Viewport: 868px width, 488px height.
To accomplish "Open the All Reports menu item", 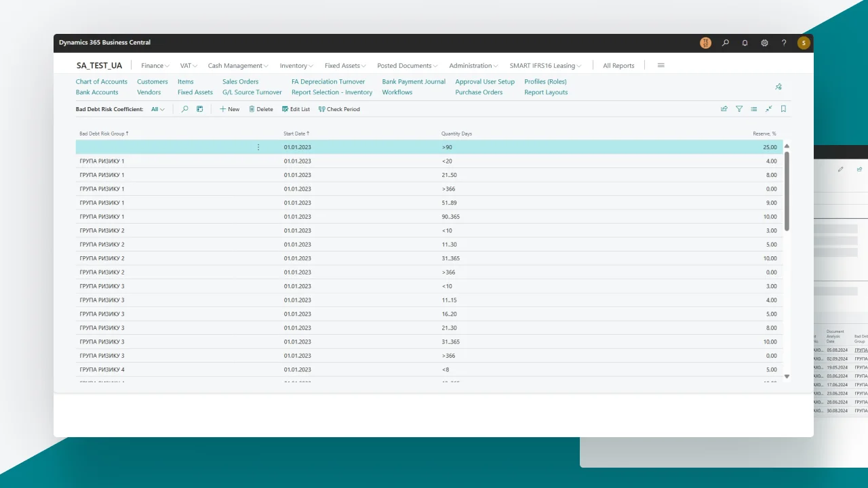I will click(618, 66).
